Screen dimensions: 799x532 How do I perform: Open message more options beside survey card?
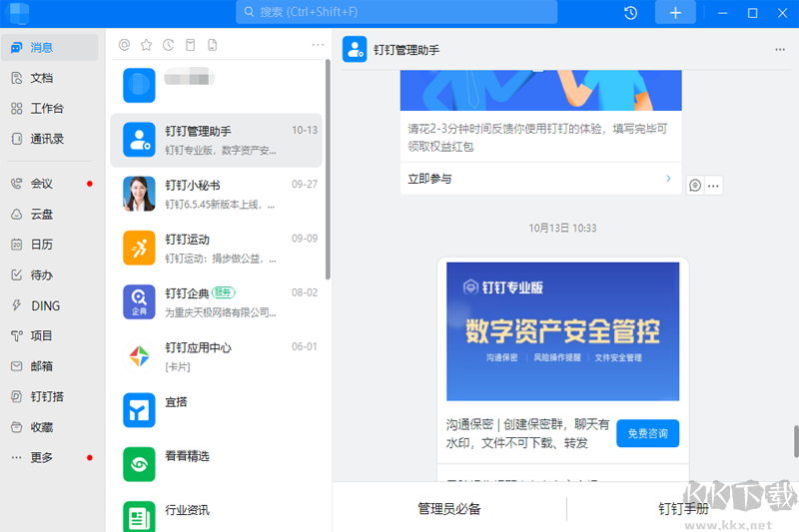[713, 186]
